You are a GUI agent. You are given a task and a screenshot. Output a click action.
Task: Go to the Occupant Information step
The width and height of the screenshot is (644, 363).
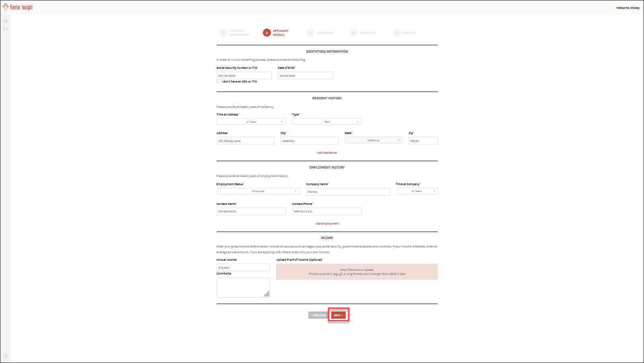tap(235, 33)
